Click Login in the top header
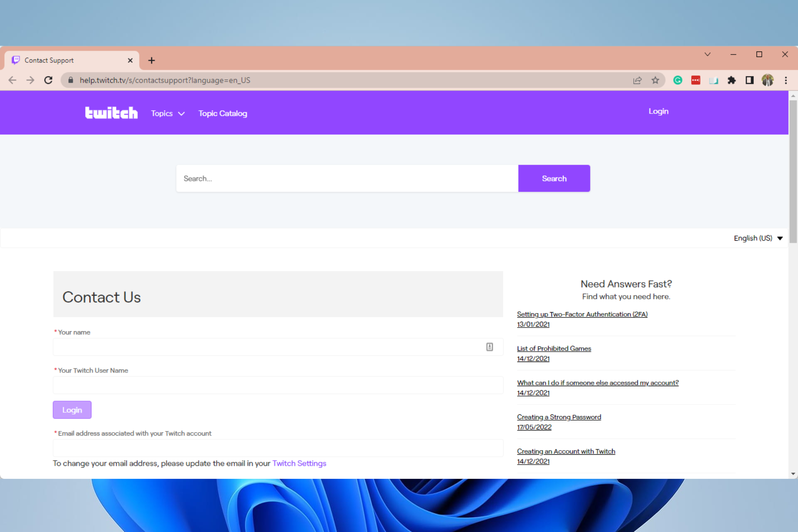This screenshot has width=798, height=532. 658,111
